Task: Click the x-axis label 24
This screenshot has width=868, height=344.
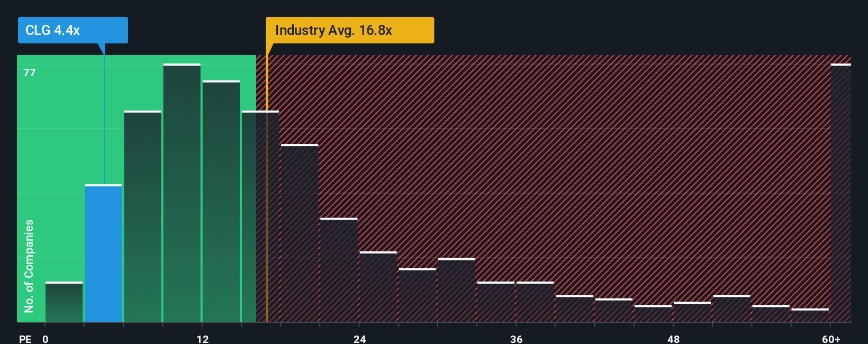Action: coord(359,339)
